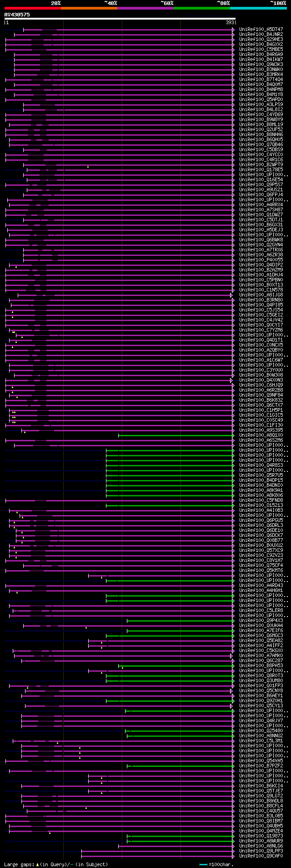Select UniRef100_Q9NF84 label
Screen dimensions: 291x868
[x=261, y=395]
